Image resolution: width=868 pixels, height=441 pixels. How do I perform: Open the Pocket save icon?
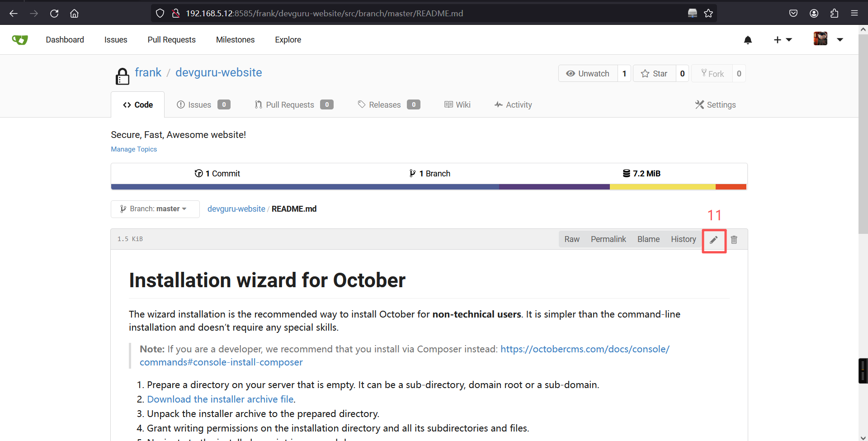pyautogui.click(x=793, y=13)
